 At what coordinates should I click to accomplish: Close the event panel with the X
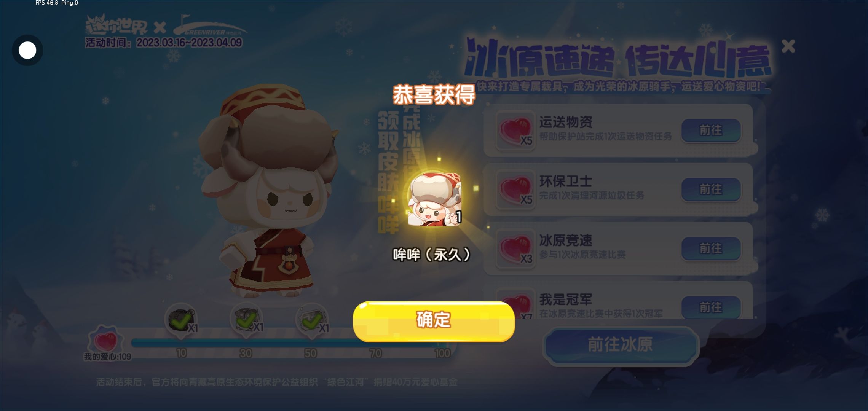click(x=788, y=46)
